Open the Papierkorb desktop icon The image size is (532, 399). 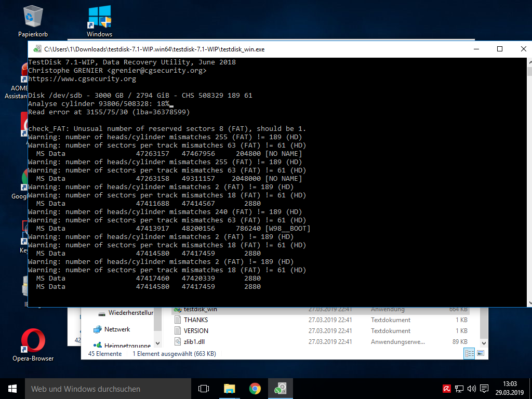pos(33,16)
